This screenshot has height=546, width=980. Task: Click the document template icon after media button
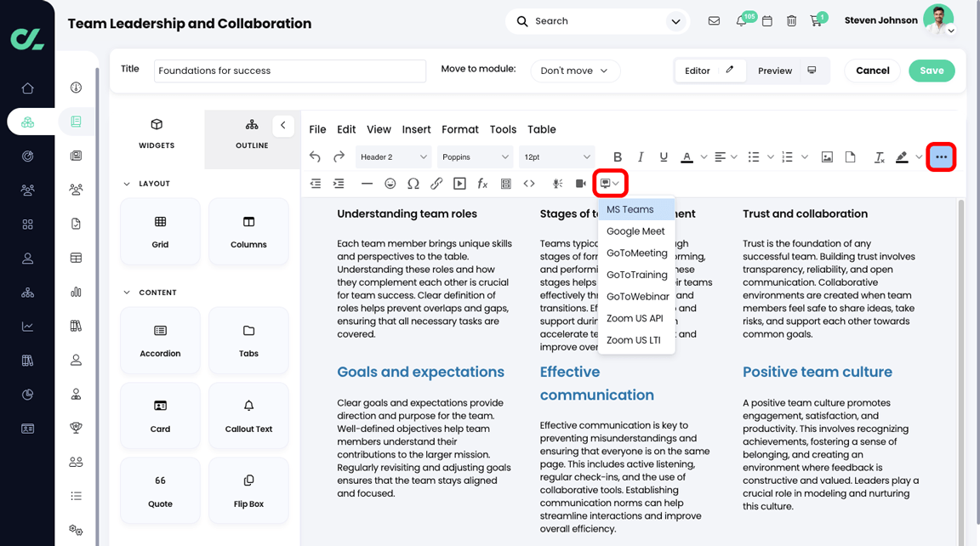(x=506, y=183)
